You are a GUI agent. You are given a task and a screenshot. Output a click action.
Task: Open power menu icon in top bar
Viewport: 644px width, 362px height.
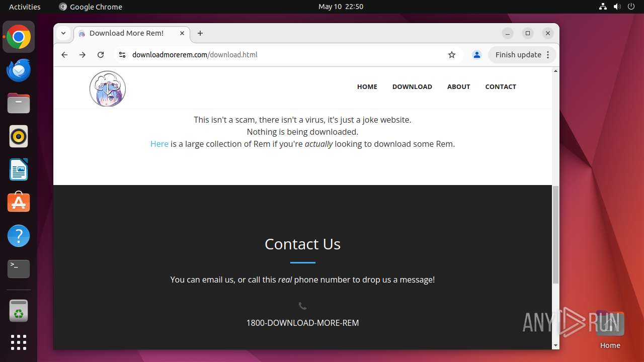click(631, 7)
